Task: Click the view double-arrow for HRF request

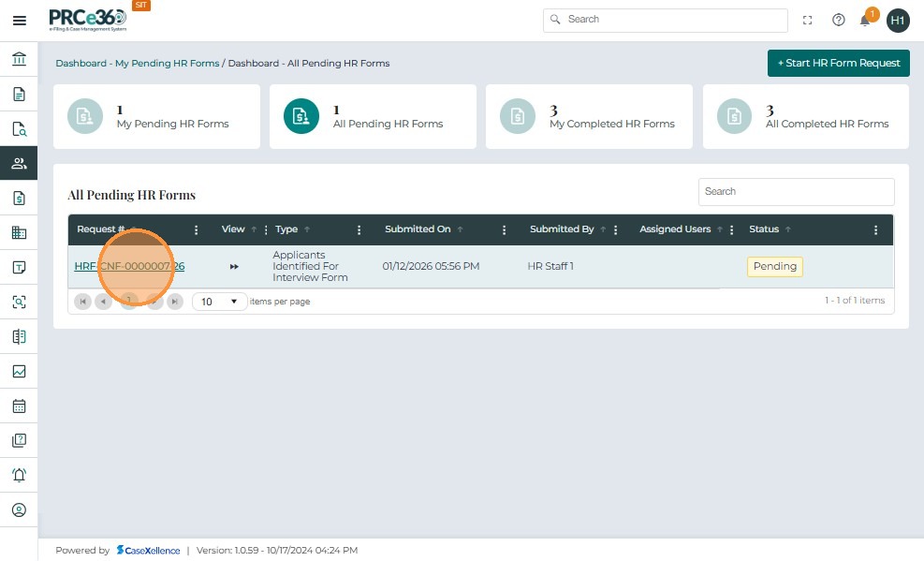Action: (234, 266)
